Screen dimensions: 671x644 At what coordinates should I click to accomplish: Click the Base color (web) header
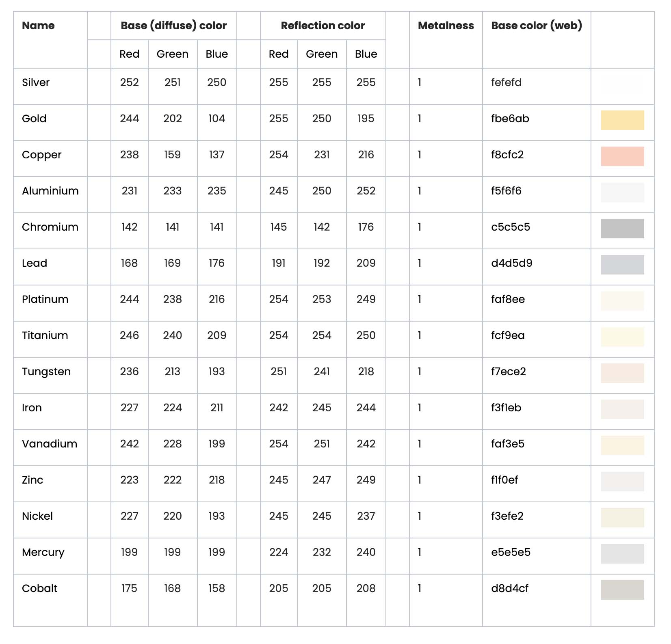536,26
